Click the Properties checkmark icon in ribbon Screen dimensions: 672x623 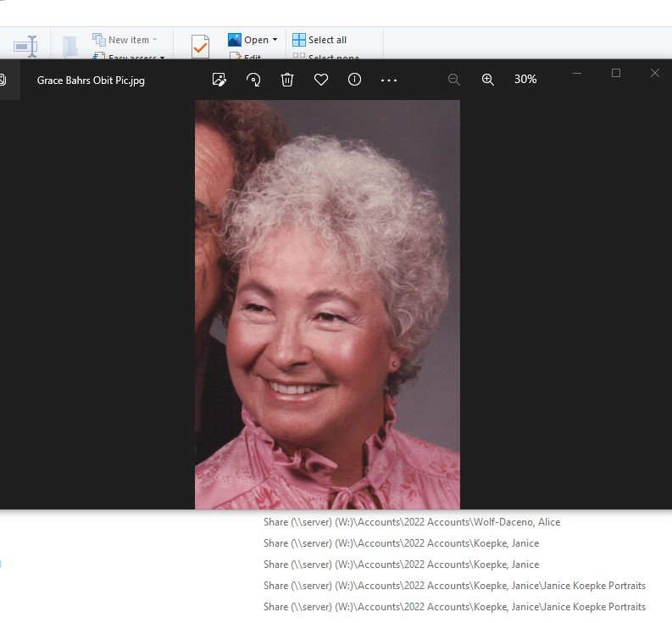pyautogui.click(x=200, y=46)
